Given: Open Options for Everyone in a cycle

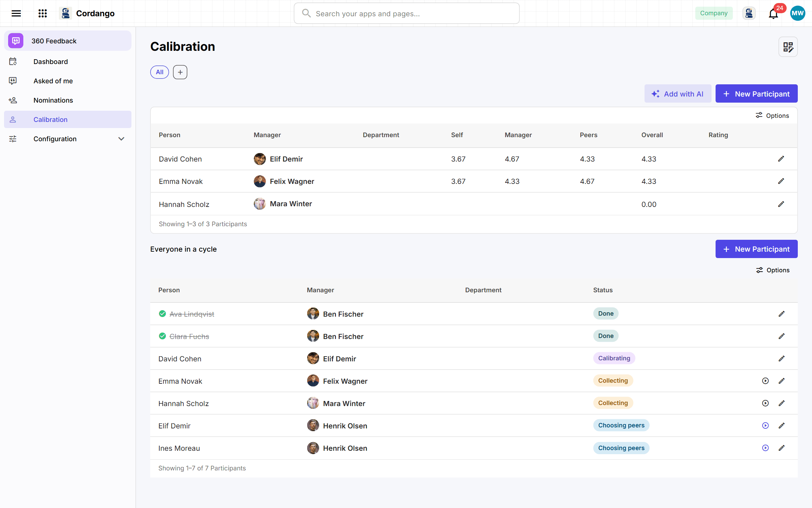Looking at the screenshot, I should point(773,270).
